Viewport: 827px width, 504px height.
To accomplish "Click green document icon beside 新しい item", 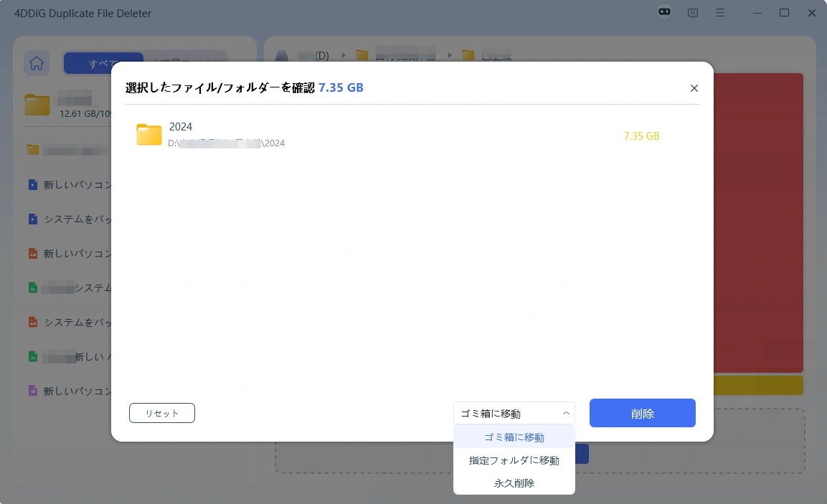I will coord(33,357).
